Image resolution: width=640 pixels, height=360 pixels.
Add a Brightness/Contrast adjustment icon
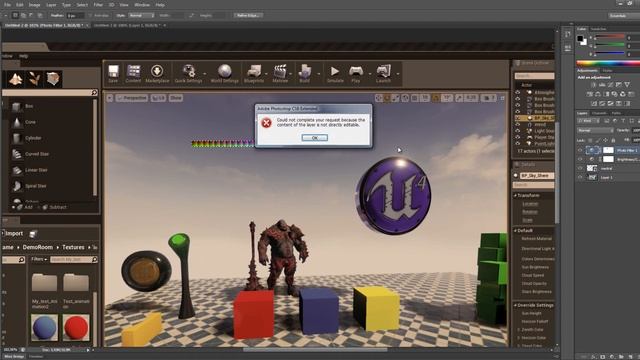tap(594, 85)
